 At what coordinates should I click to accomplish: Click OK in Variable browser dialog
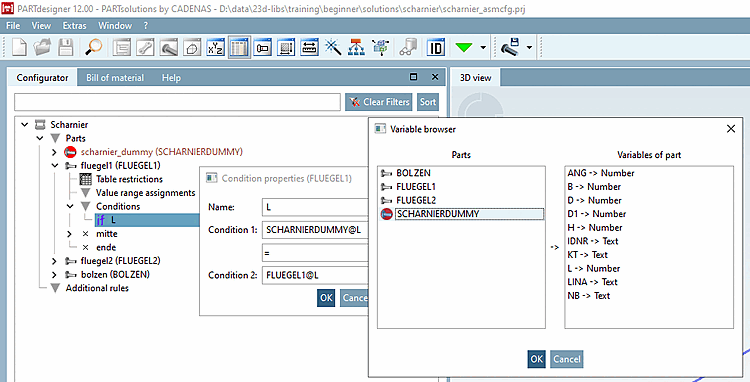[x=537, y=359]
